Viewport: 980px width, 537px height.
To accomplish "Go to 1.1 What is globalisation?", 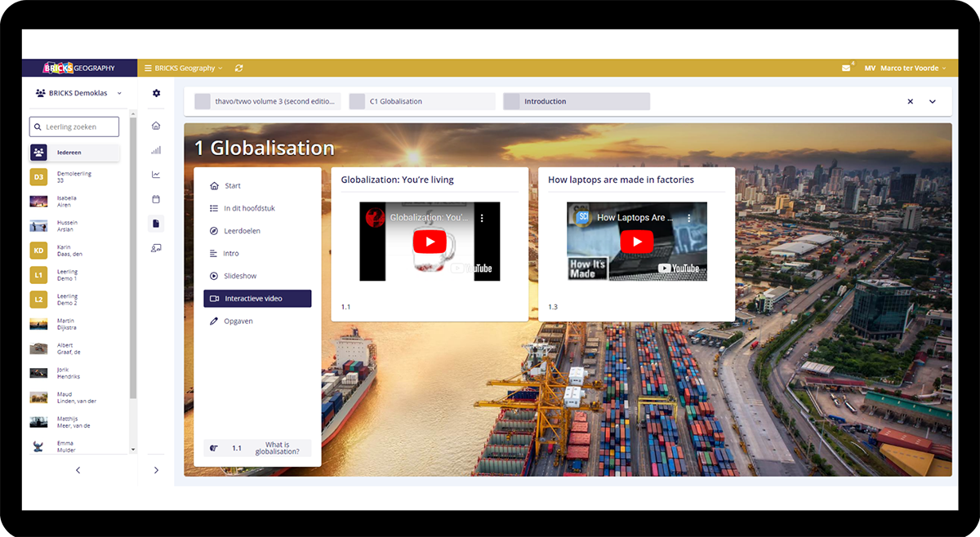I will coord(257,448).
